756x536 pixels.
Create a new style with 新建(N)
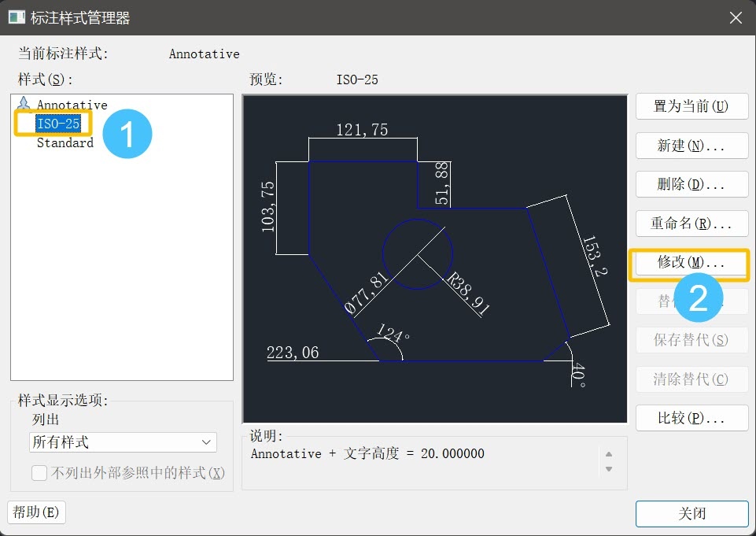(691, 146)
